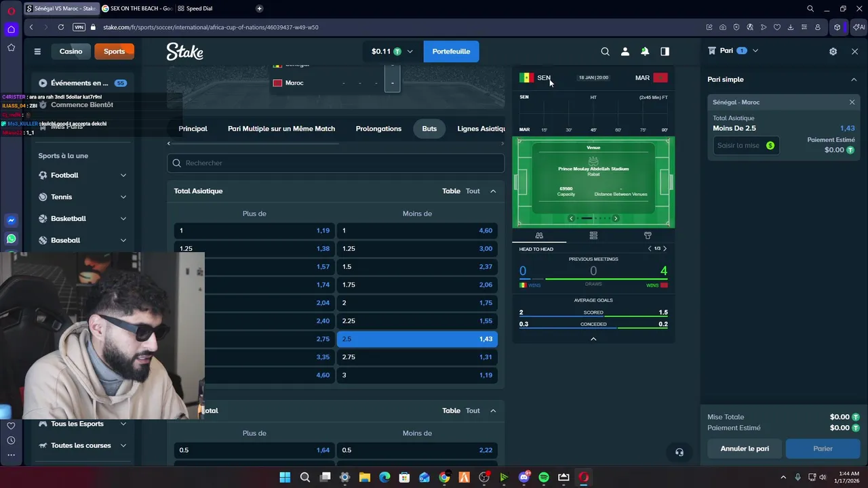This screenshot has height=488, width=868.
Task: Click the Stake logo
Action: (x=184, y=52)
